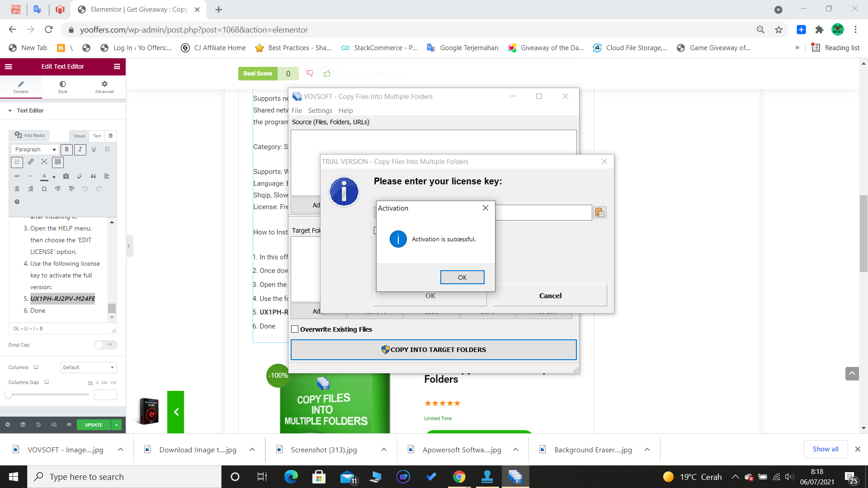The height and width of the screenshot is (488, 868).
Task: Switch to the Advanced tab
Action: [104, 87]
